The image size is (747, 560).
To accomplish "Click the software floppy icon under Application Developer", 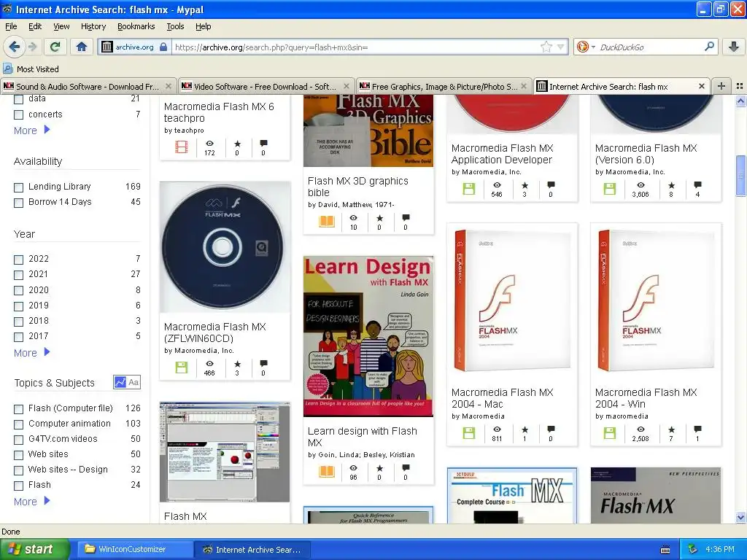I will (469, 189).
